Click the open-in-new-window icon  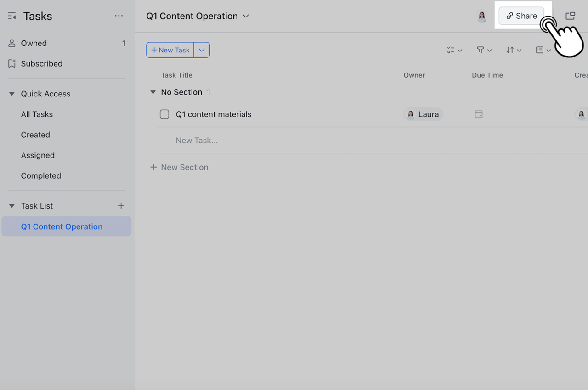(570, 16)
